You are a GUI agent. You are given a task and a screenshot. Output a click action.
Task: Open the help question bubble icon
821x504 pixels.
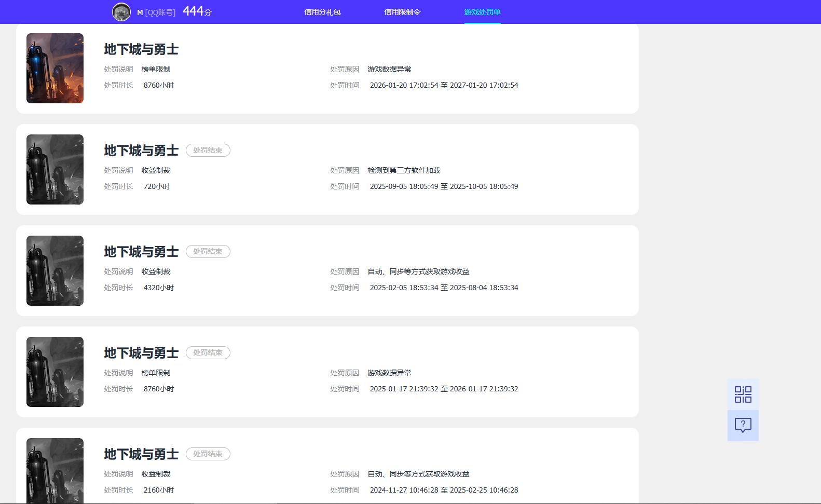pos(743,426)
